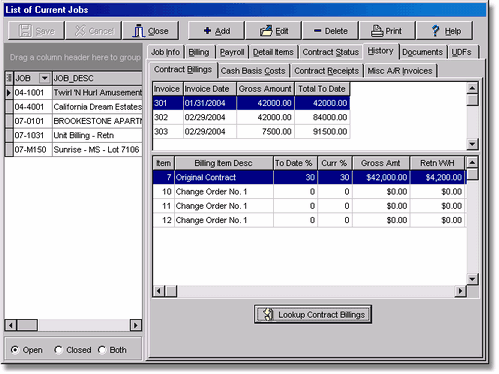
Task: Open the Job Info tab
Action: pos(165,52)
